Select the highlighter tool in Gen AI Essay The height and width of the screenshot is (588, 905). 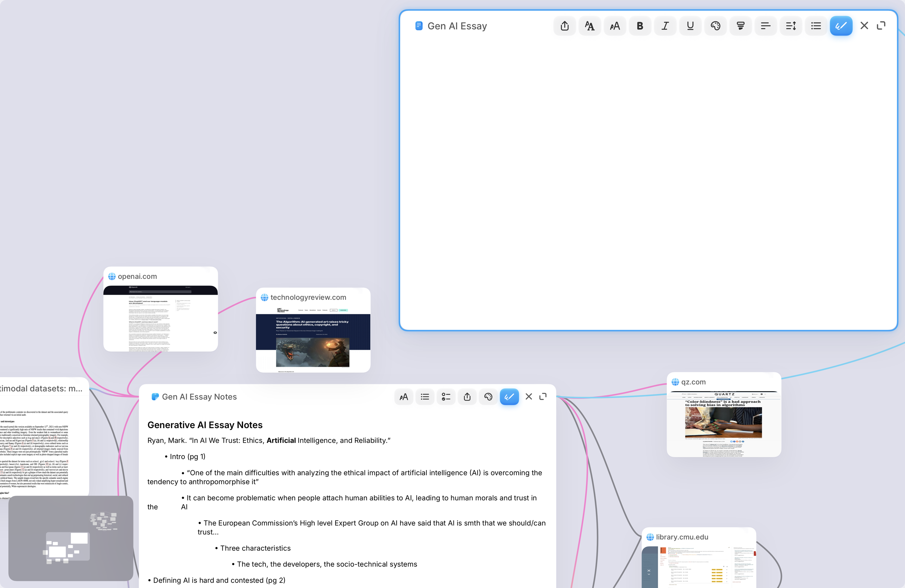tap(740, 26)
